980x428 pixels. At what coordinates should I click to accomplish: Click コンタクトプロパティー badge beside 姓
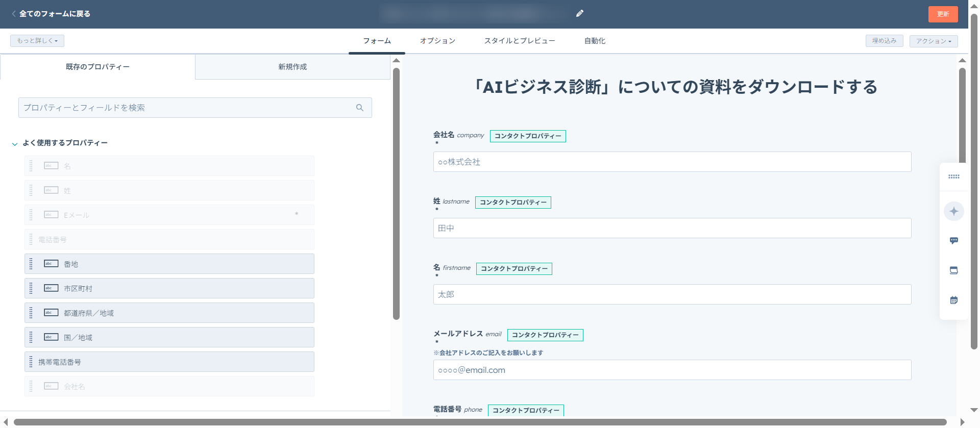pos(513,203)
